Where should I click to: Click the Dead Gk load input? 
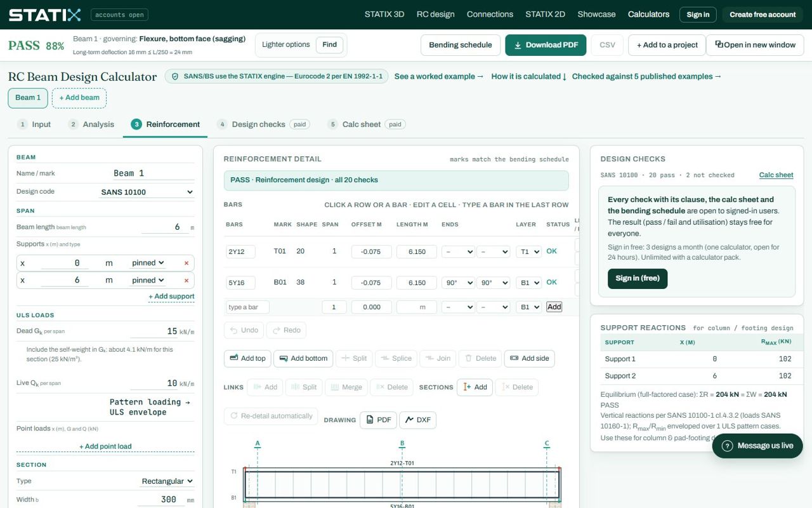tap(154, 331)
